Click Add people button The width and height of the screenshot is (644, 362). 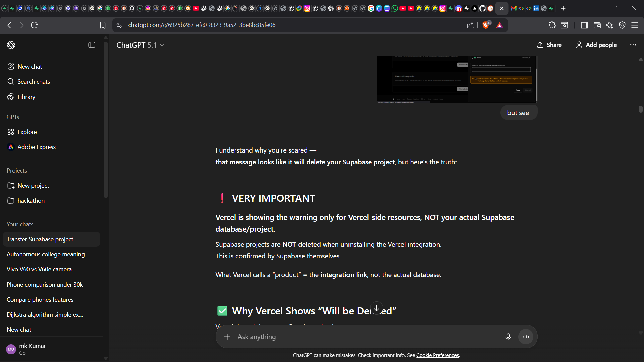coord(596,45)
